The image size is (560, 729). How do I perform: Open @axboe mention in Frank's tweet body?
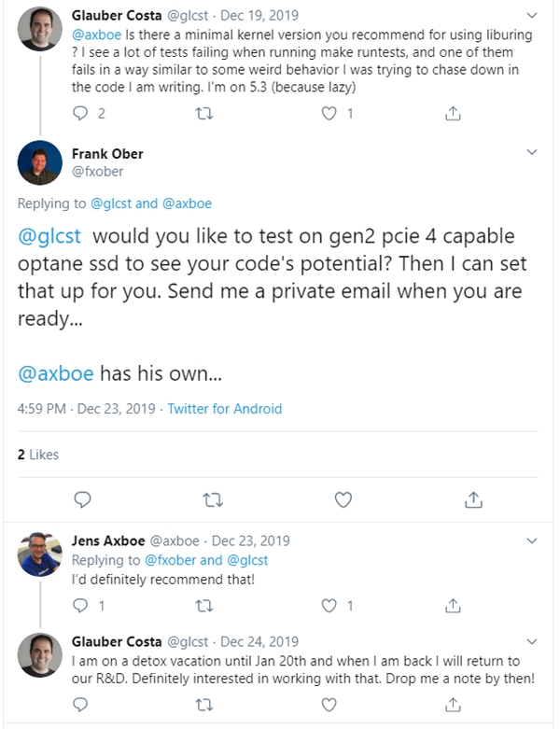[x=56, y=373]
